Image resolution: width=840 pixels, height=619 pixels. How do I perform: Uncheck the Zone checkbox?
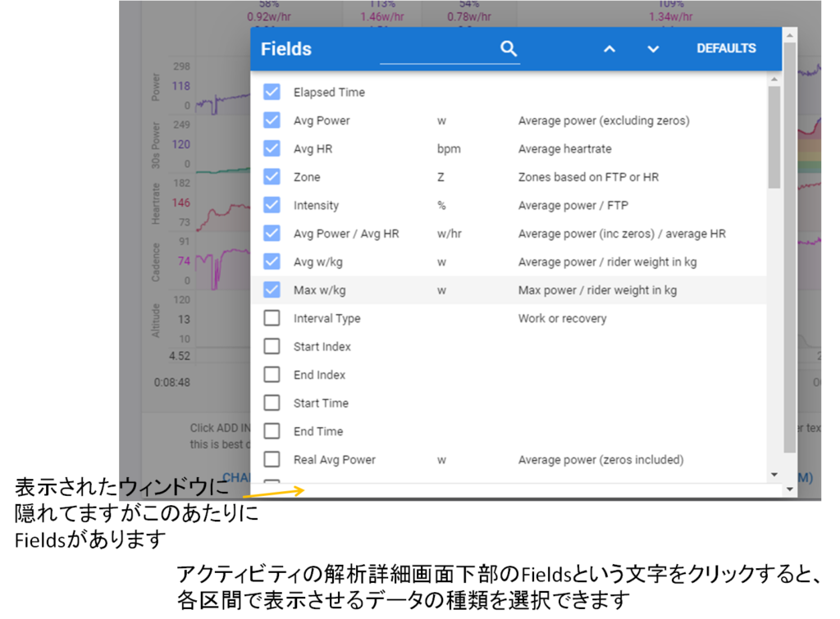[272, 177]
